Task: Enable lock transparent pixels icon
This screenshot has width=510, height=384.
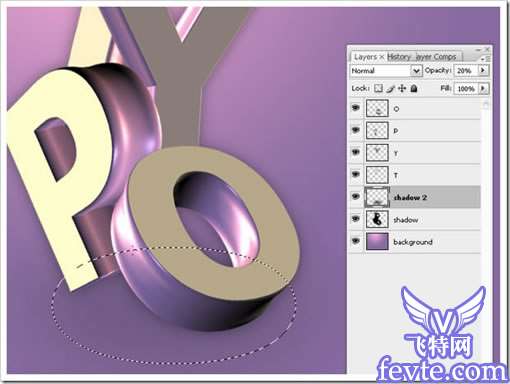Action: [x=378, y=88]
